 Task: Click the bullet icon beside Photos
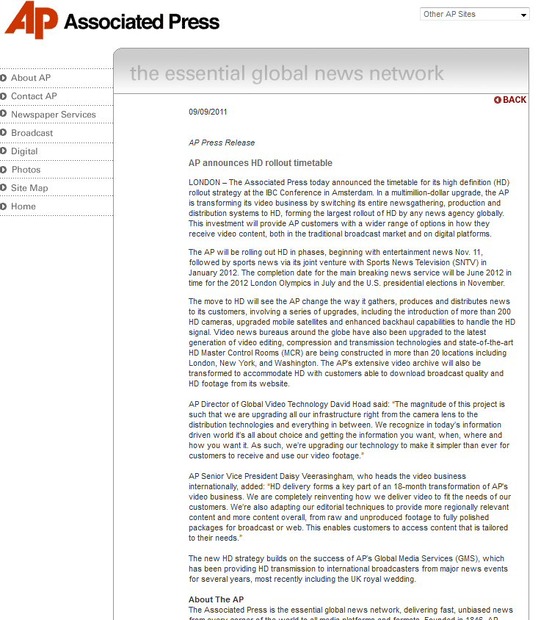click(x=3, y=169)
